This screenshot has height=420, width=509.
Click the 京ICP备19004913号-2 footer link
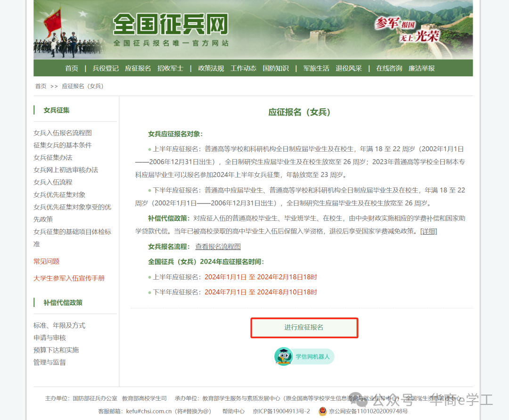click(281, 411)
